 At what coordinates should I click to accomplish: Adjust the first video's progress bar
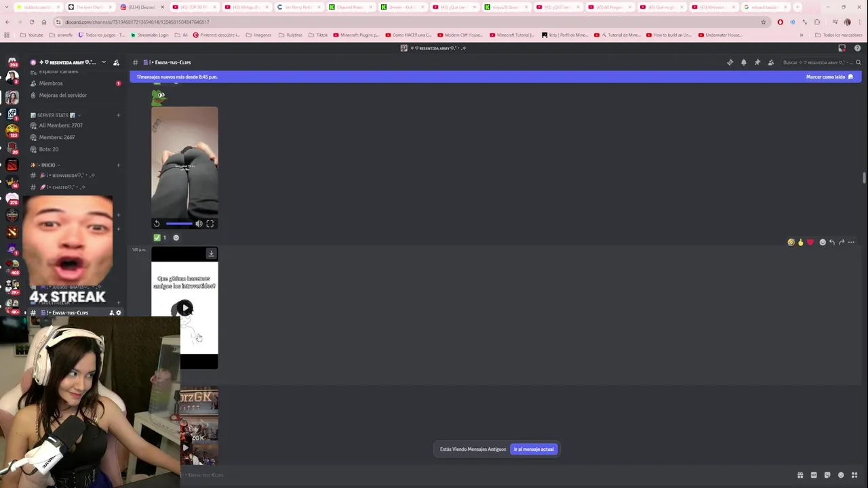tap(179, 224)
